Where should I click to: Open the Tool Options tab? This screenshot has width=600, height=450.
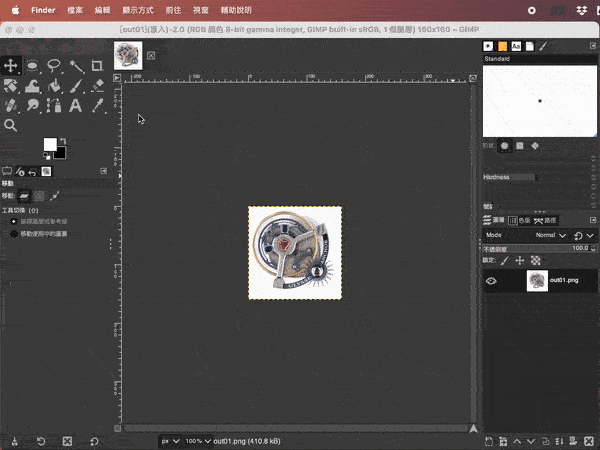[7, 171]
